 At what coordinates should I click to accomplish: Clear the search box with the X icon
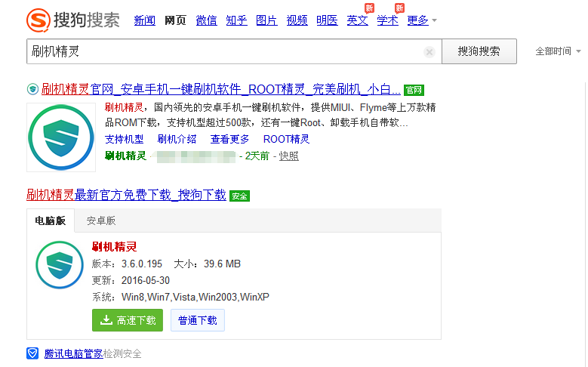(x=429, y=52)
